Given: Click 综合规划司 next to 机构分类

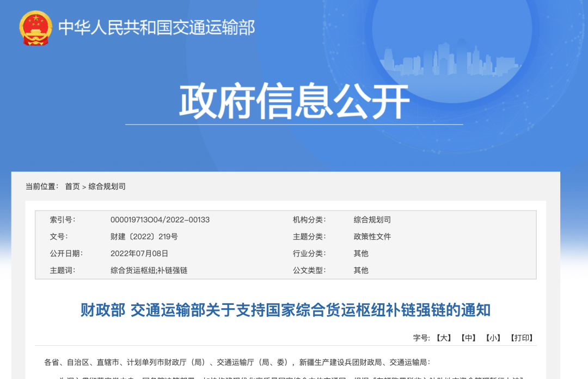Looking at the screenshot, I should (x=372, y=220).
